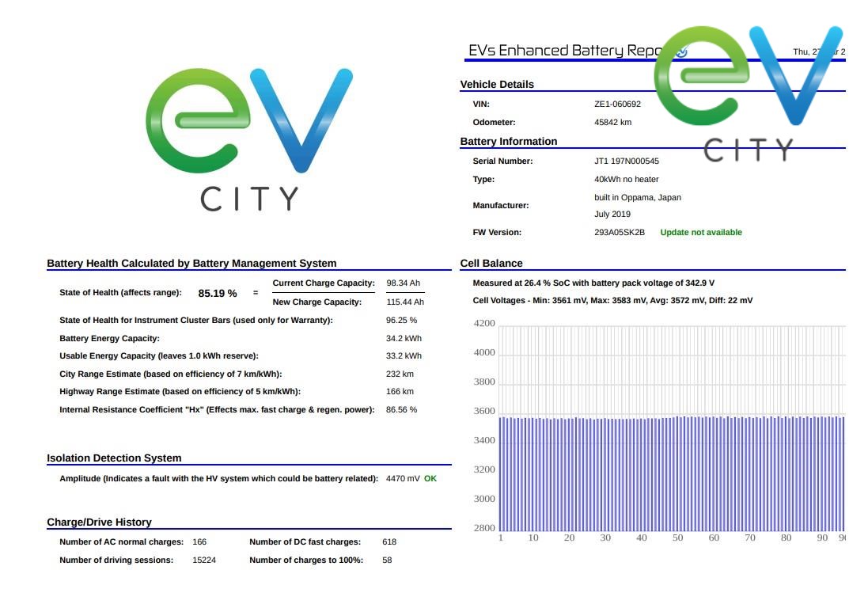Click the 'Cell Balance' heading

pyautogui.click(x=491, y=263)
